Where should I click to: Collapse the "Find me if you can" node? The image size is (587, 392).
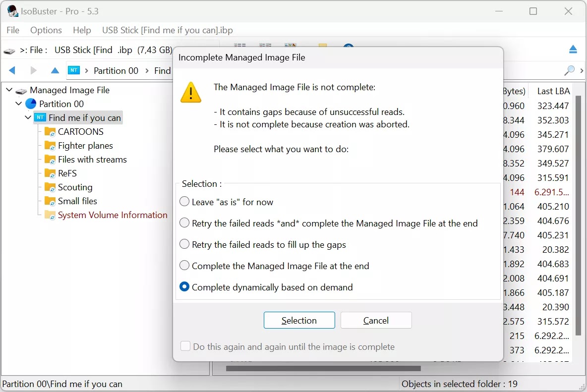(28, 117)
